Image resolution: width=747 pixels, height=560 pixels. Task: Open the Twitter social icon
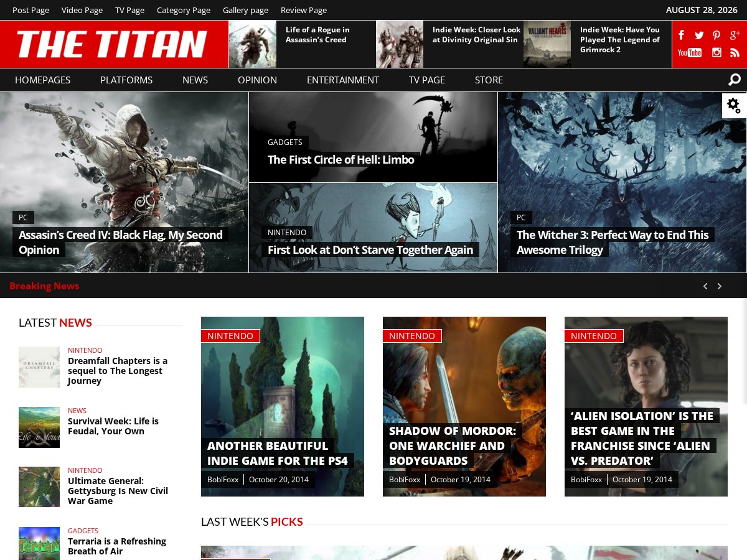[x=699, y=35]
